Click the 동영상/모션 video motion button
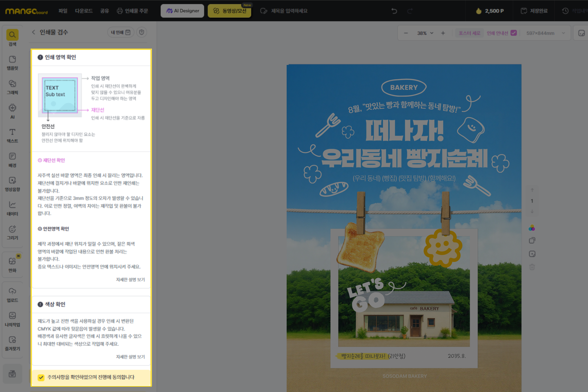Viewport: 588px width, 392px height. click(230, 11)
